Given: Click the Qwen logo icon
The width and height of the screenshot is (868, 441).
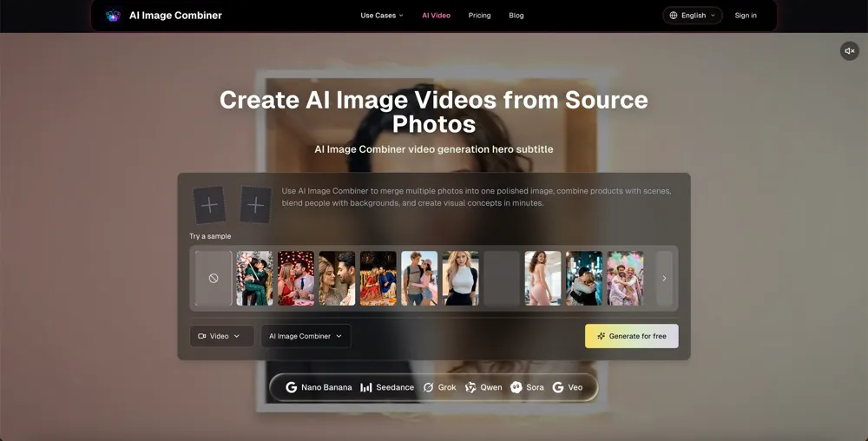Looking at the screenshot, I should pos(470,387).
